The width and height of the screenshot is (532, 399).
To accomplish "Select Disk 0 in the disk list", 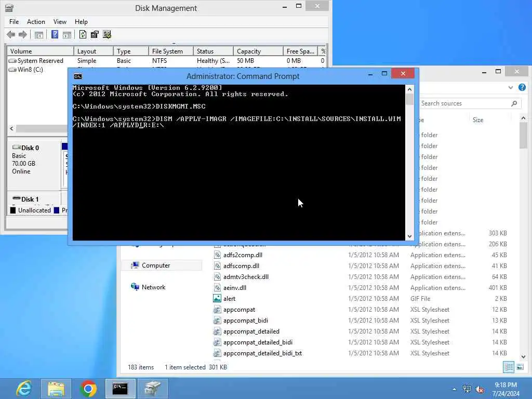I will click(34, 165).
